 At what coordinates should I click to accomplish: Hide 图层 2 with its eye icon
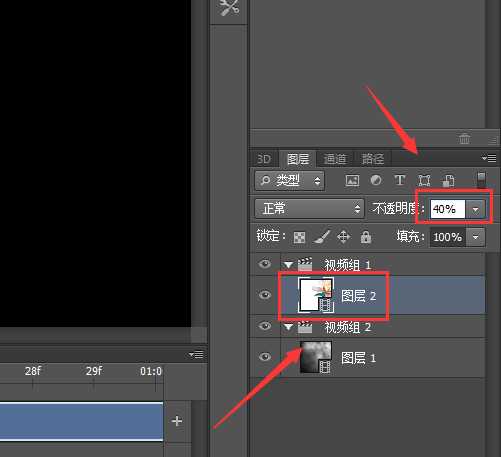click(x=265, y=295)
